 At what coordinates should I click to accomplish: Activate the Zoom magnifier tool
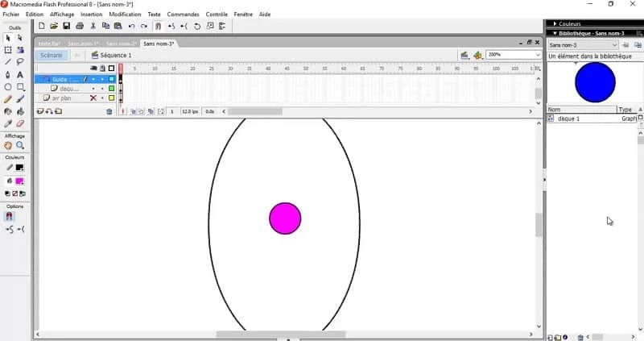(20, 146)
